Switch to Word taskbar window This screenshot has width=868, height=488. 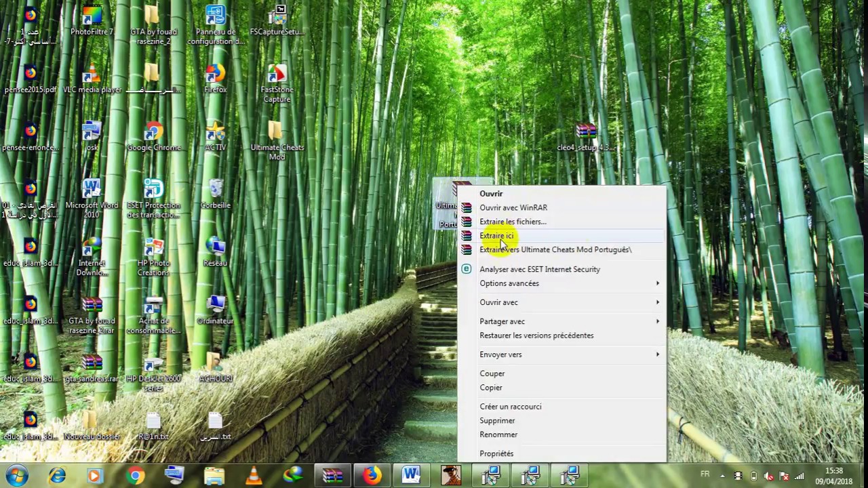411,476
